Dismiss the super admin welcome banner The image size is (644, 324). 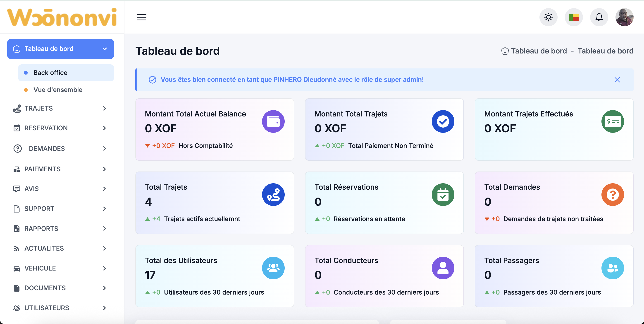point(617,80)
